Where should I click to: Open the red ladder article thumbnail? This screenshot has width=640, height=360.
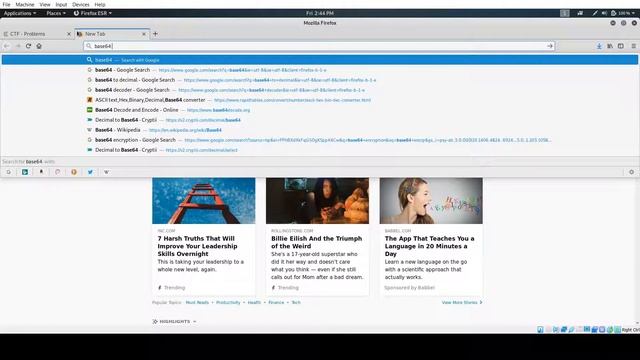tap(204, 201)
